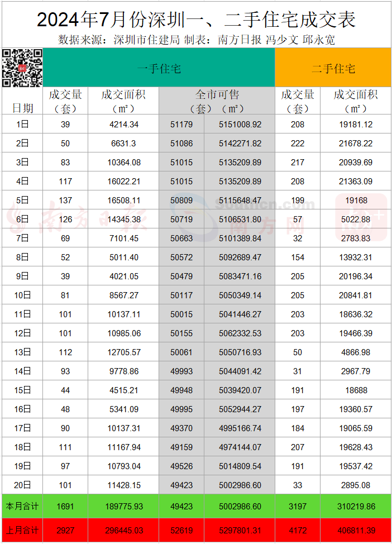
Task: Click value 4515.21 in the 15日 row
Action: 124,390
